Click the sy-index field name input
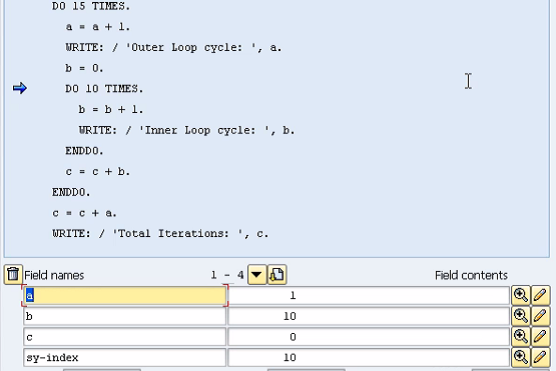 (x=124, y=357)
